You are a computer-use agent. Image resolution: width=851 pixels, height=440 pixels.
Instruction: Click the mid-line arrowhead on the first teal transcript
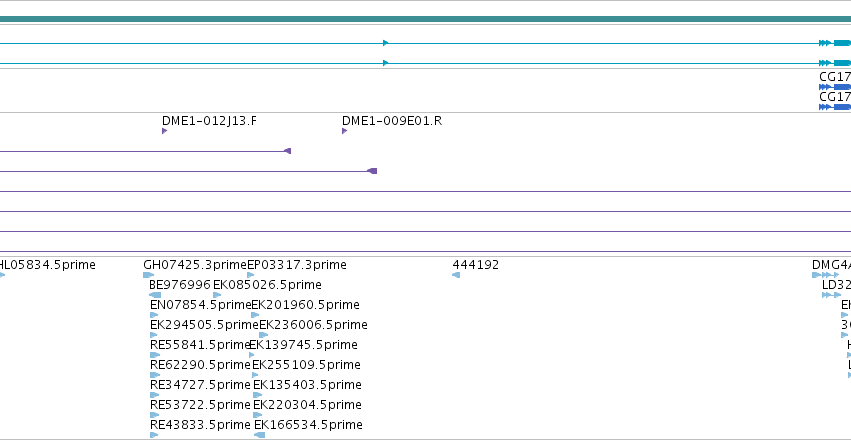pos(385,43)
